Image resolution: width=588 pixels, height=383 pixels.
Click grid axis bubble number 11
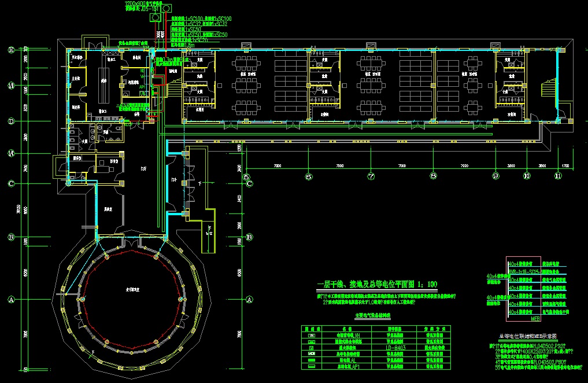[557, 176]
